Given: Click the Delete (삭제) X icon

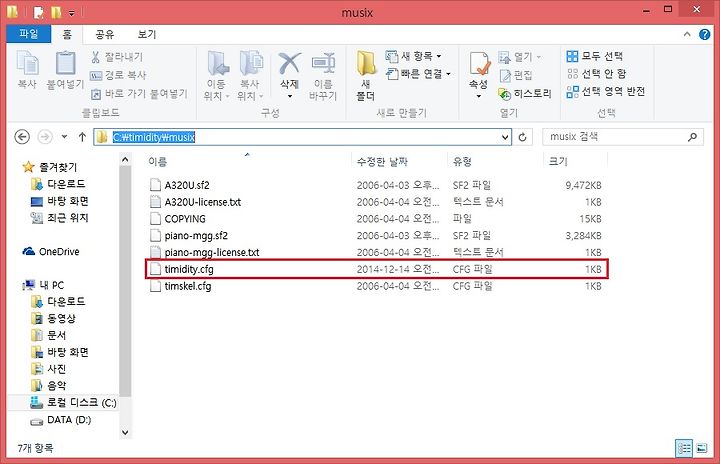Looking at the screenshot, I should click(x=290, y=63).
